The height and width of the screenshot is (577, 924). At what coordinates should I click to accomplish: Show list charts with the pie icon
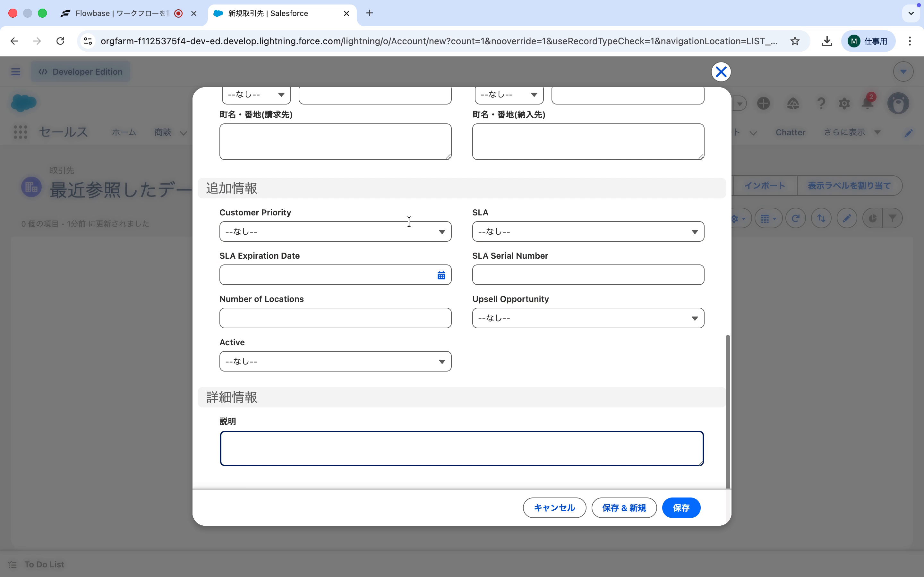873,218
